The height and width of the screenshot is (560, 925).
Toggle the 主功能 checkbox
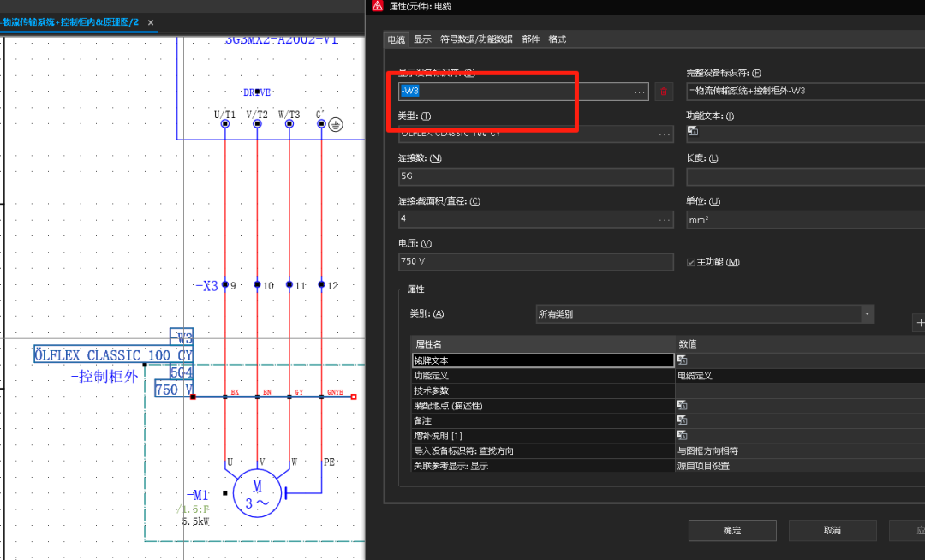(x=691, y=262)
